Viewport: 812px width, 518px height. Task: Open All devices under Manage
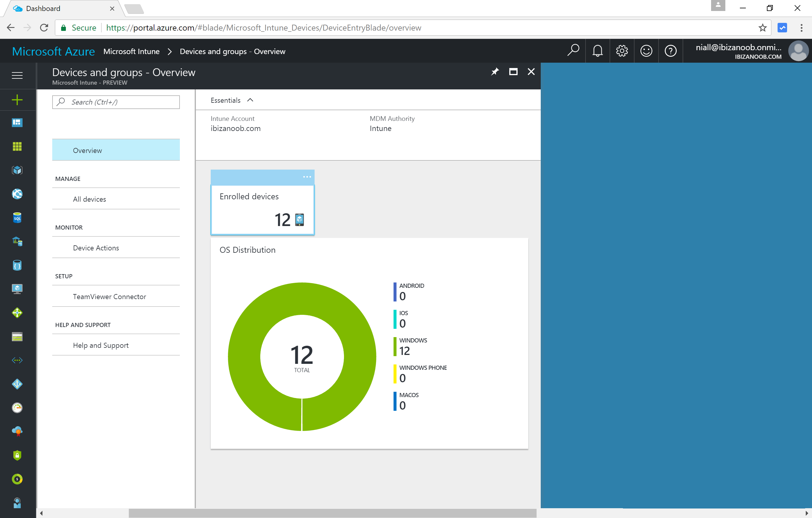116,199
